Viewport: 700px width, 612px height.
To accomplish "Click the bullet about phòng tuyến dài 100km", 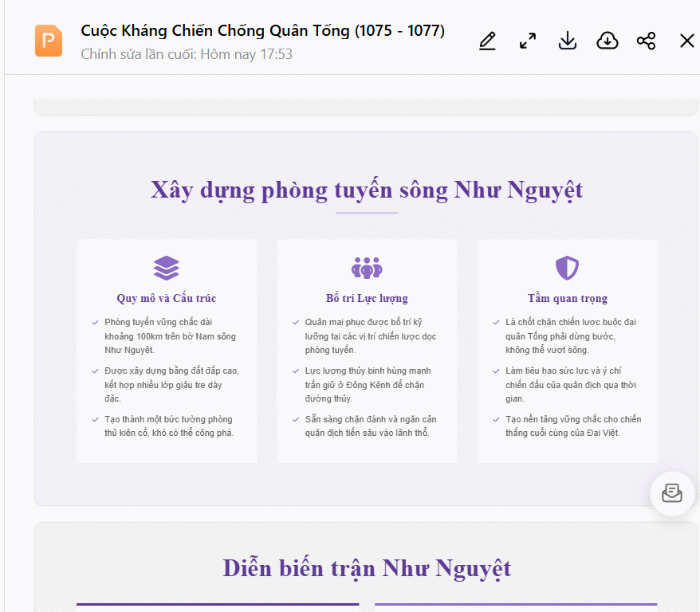I will tap(167, 336).
